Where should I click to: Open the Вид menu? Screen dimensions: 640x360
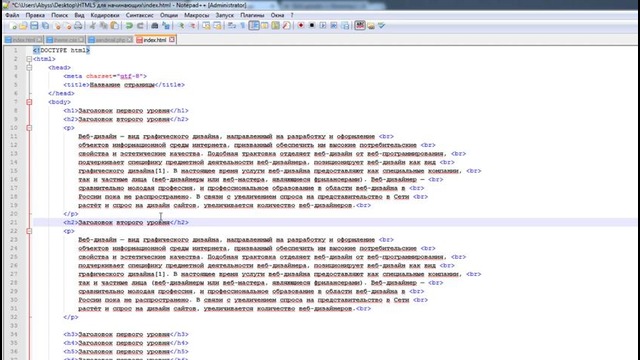pyautogui.click(x=79, y=15)
